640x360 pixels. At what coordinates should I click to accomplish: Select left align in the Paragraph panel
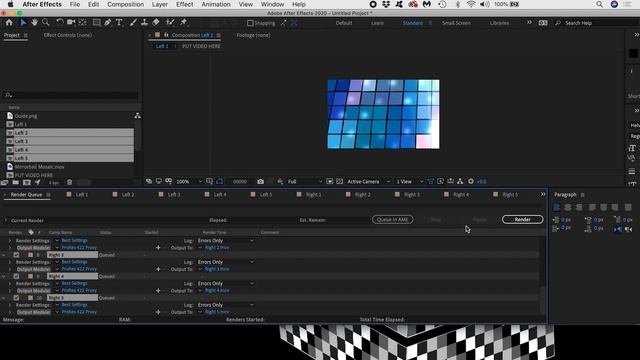click(556, 207)
